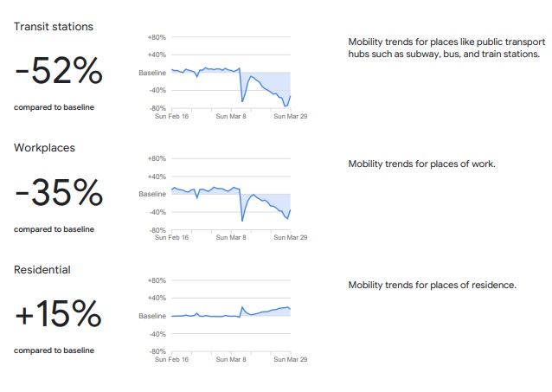Click the +80% label on workplaces chart

click(157, 159)
